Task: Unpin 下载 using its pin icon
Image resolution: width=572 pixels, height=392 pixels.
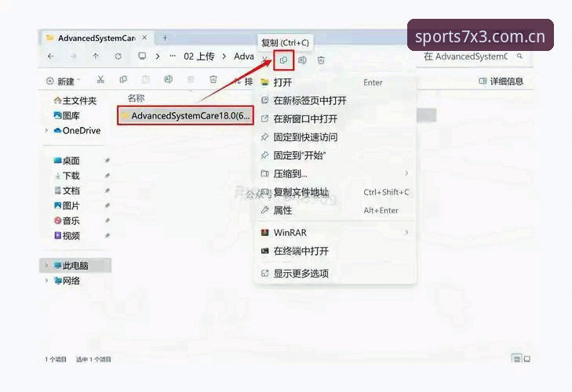Action: [x=107, y=176]
